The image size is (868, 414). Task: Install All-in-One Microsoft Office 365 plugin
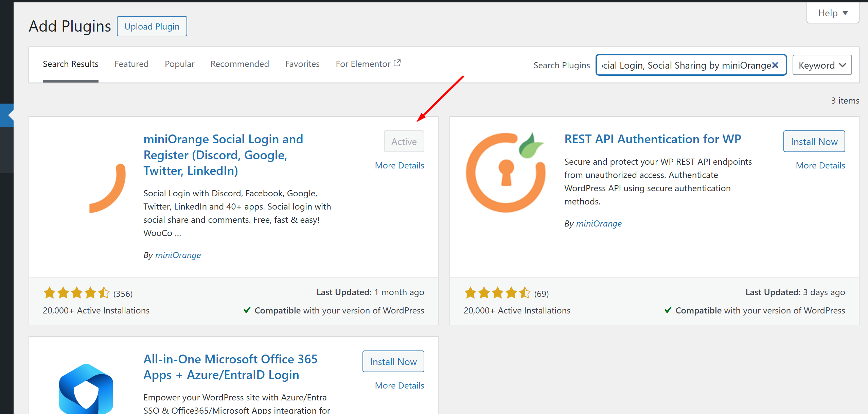pos(393,362)
